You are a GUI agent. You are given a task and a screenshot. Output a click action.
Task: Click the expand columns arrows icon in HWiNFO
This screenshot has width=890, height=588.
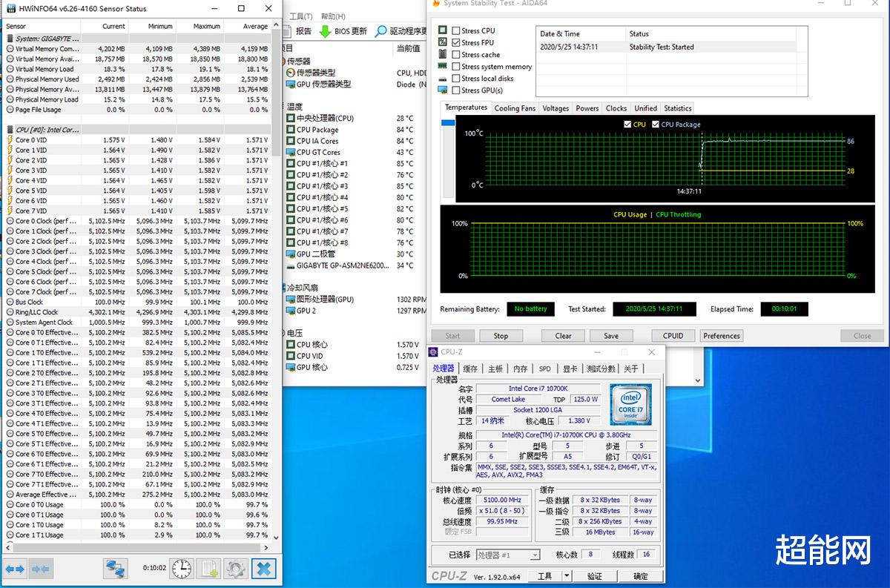[x=15, y=569]
